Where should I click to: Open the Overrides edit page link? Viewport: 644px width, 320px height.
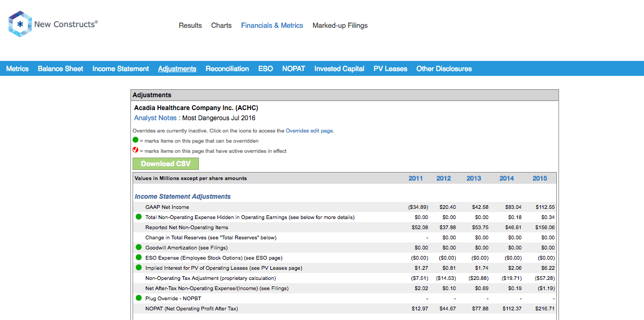(309, 130)
